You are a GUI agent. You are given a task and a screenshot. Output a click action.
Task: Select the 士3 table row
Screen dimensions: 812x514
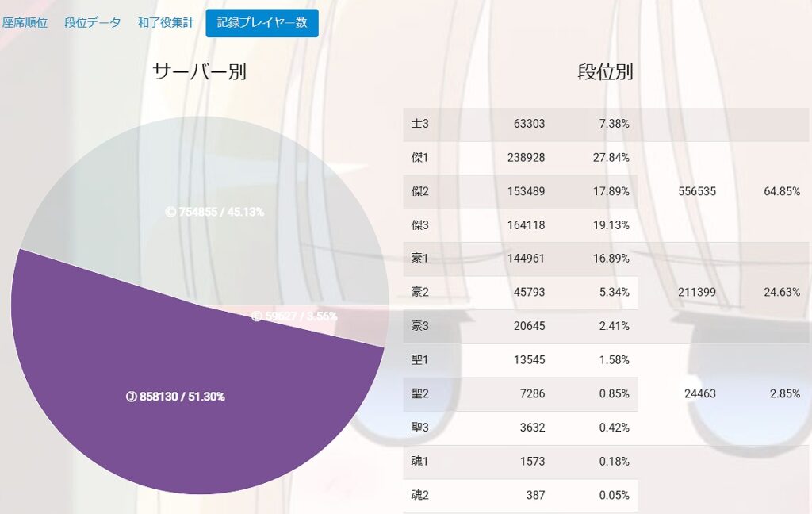(520, 124)
